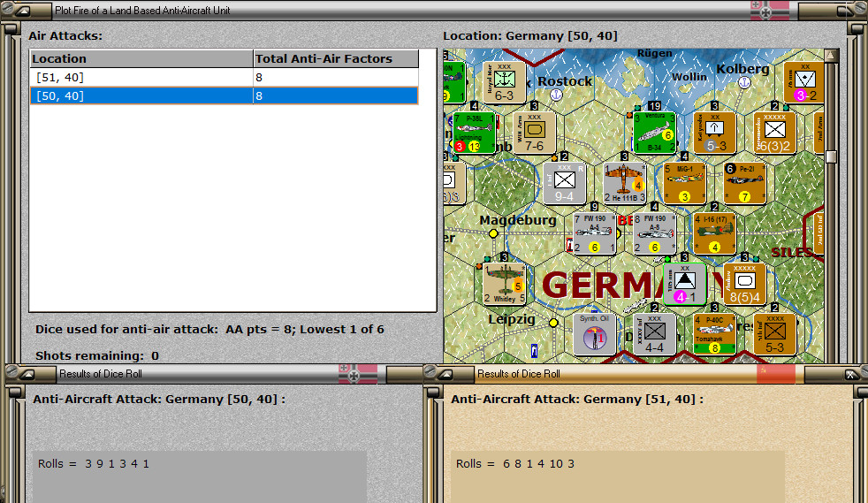Viewport: 868px width, 503px height.
Task: Select the 5-3 infantry army counter
Action: click(774, 334)
